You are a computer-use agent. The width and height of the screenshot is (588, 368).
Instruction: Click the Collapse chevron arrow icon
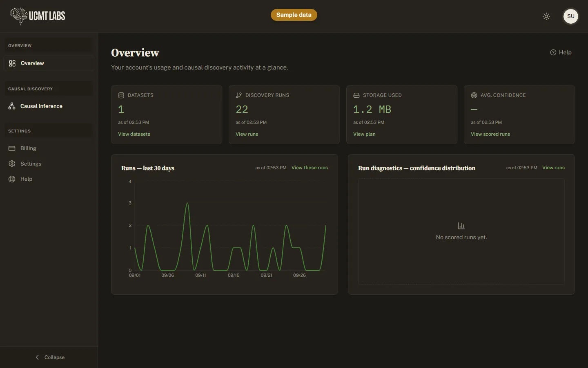[x=37, y=357]
